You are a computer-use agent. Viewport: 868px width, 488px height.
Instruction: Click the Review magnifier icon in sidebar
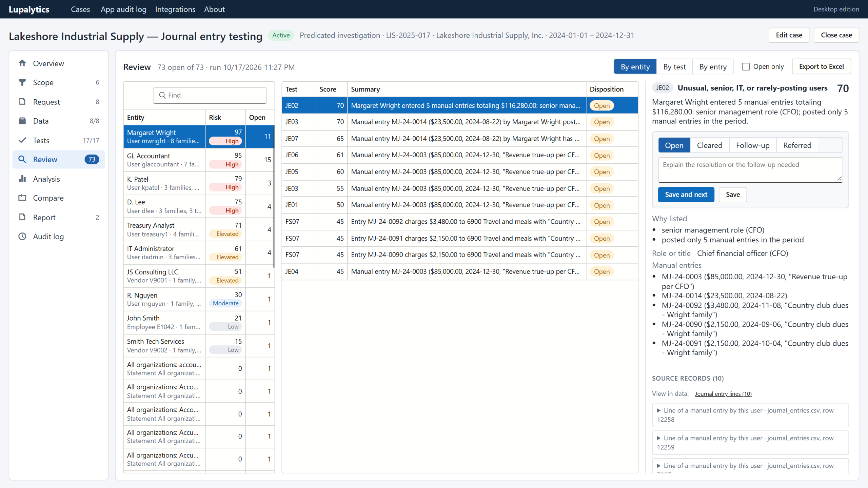(22, 159)
